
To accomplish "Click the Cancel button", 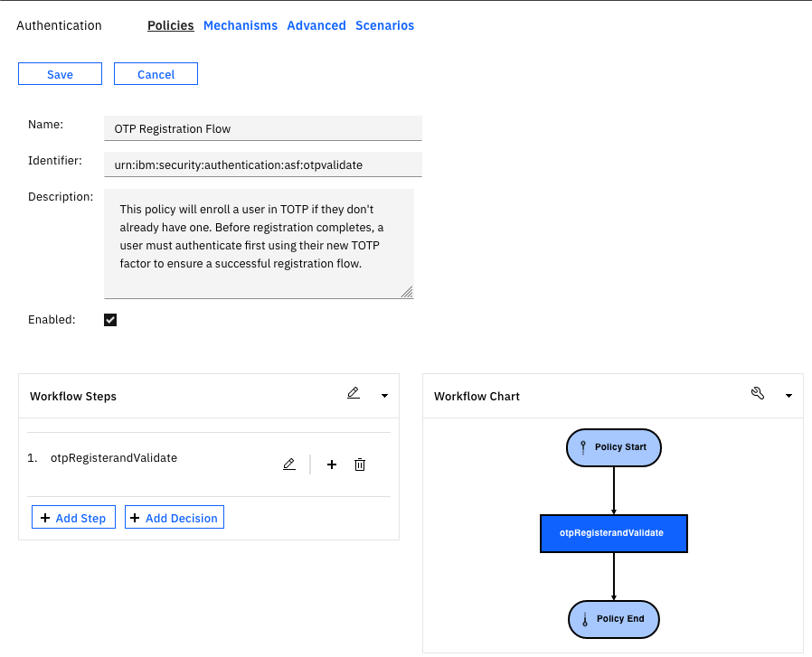I will (x=156, y=74).
